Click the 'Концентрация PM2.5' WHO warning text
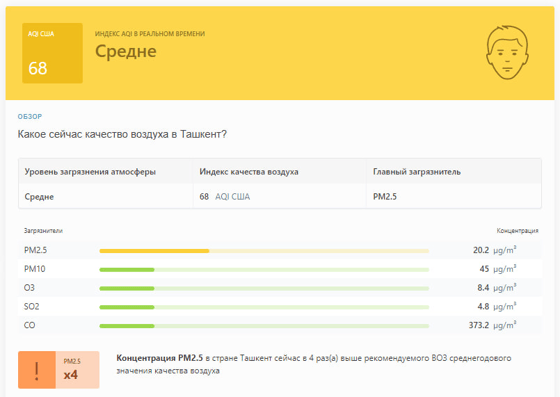This screenshot has width=560, height=397. [314, 364]
